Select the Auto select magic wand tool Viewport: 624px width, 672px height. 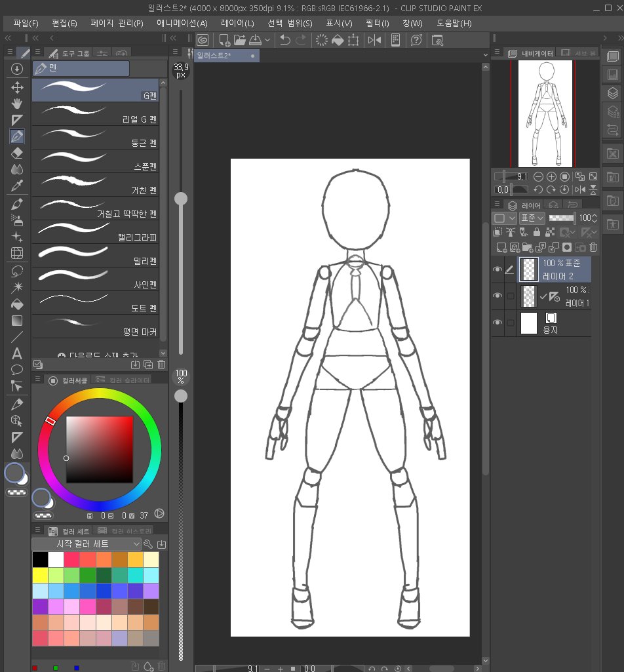coord(17,287)
